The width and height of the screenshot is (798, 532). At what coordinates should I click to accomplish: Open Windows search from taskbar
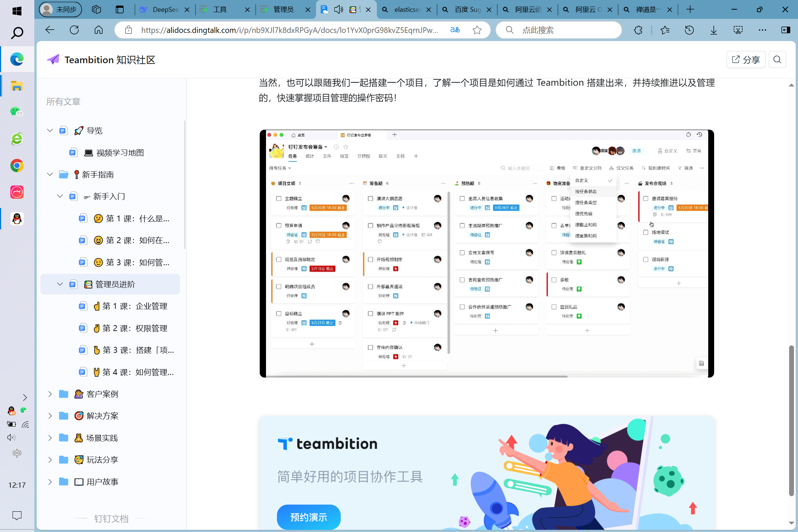click(x=17, y=33)
